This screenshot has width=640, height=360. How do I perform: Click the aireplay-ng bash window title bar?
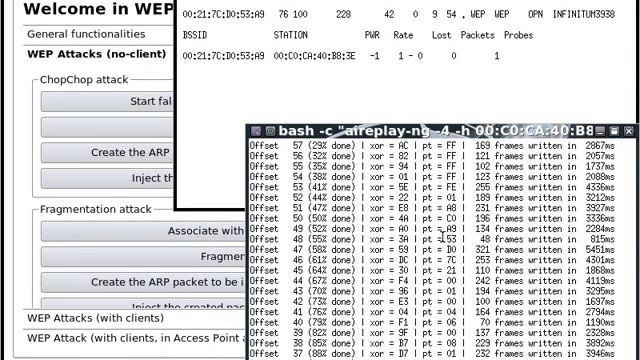coord(436,131)
